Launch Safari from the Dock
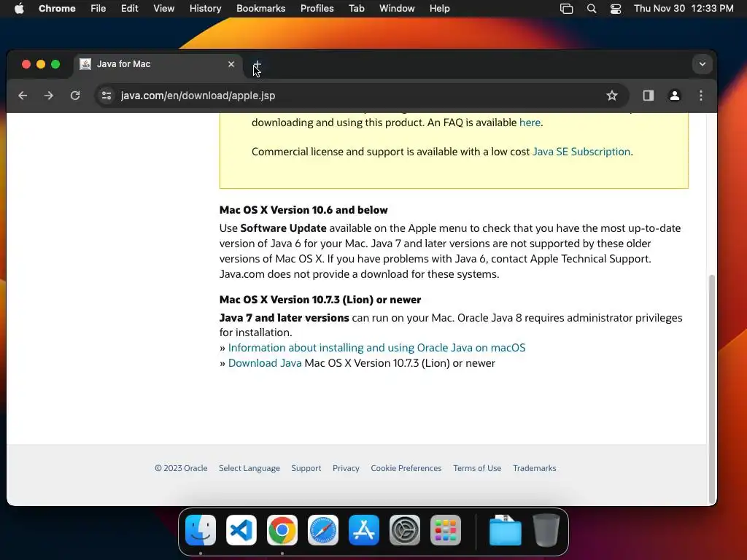Screen dimensions: 747x560 pyautogui.click(x=323, y=530)
